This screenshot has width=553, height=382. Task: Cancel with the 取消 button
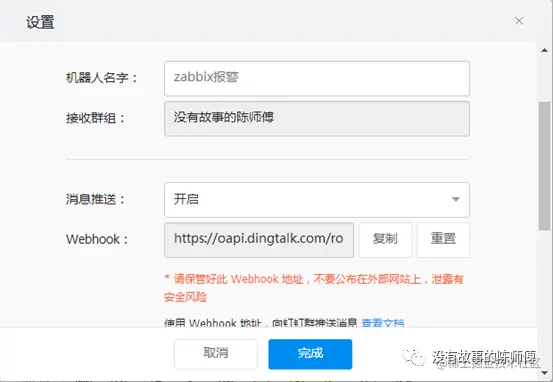(216, 354)
